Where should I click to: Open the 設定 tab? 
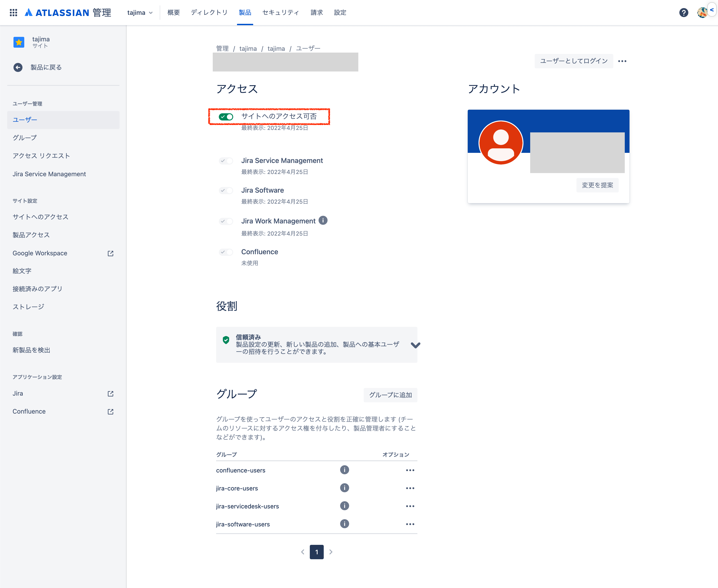point(340,13)
